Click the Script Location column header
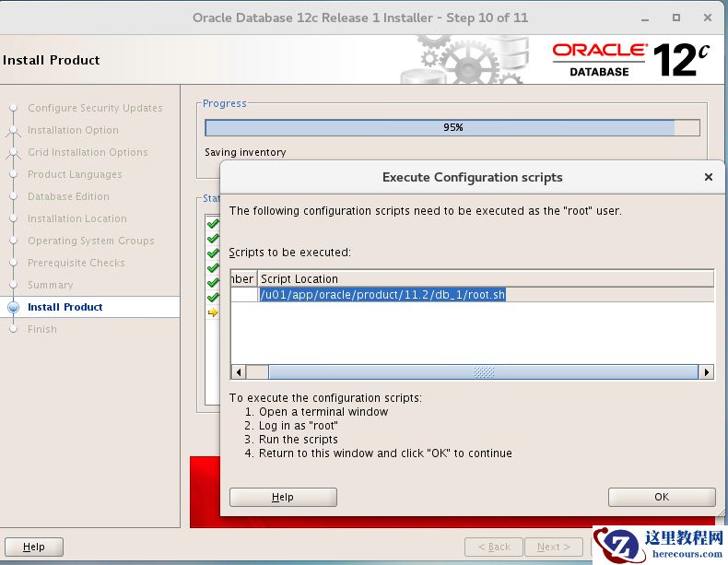728x565 pixels. (x=486, y=278)
